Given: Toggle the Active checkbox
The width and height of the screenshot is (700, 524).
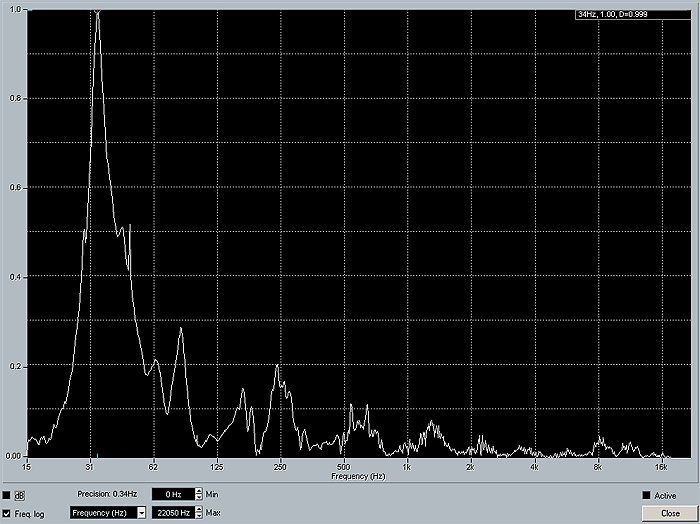Looking at the screenshot, I should (x=645, y=495).
